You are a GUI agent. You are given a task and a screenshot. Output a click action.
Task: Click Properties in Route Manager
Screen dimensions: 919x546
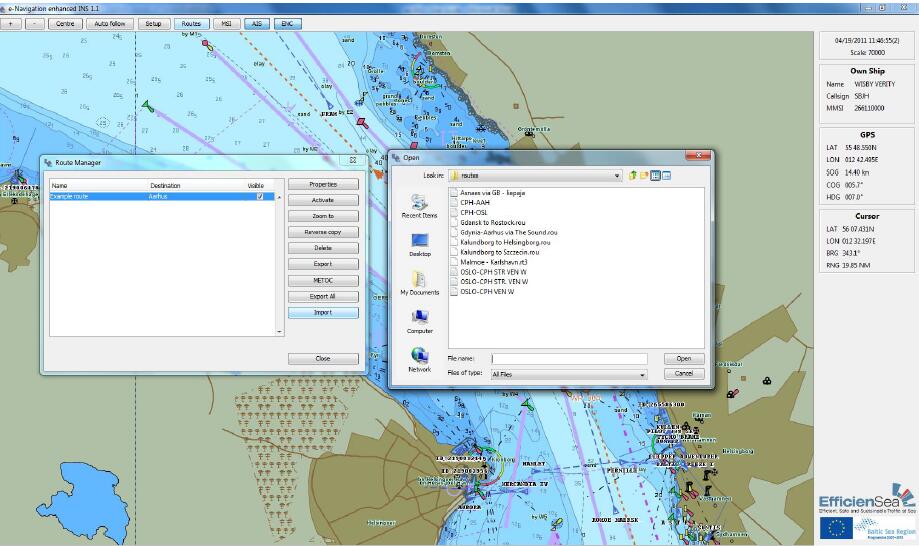click(323, 185)
